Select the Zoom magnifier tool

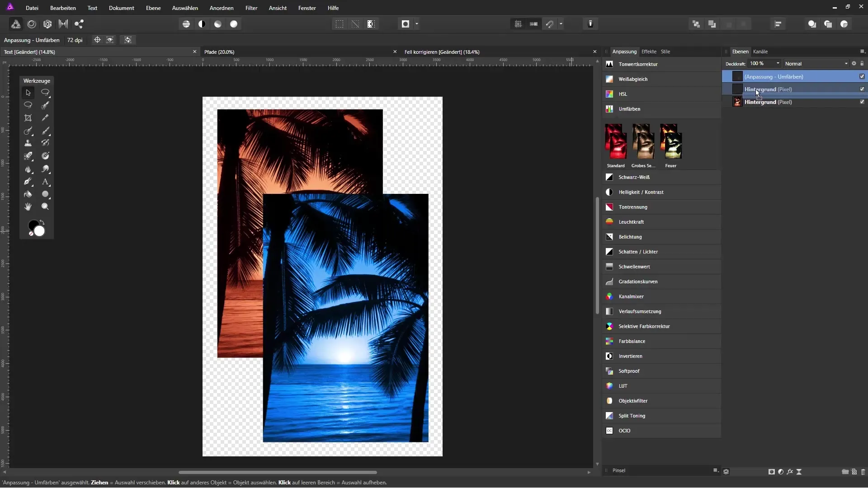pyautogui.click(x=45, y=206)
